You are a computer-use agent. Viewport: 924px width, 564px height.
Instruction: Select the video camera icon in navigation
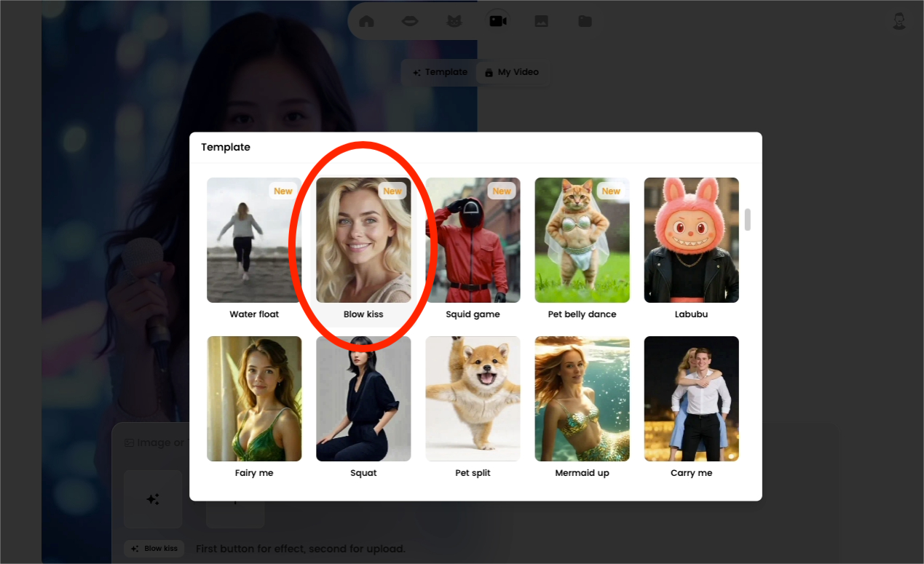click(x=498, y=21)
